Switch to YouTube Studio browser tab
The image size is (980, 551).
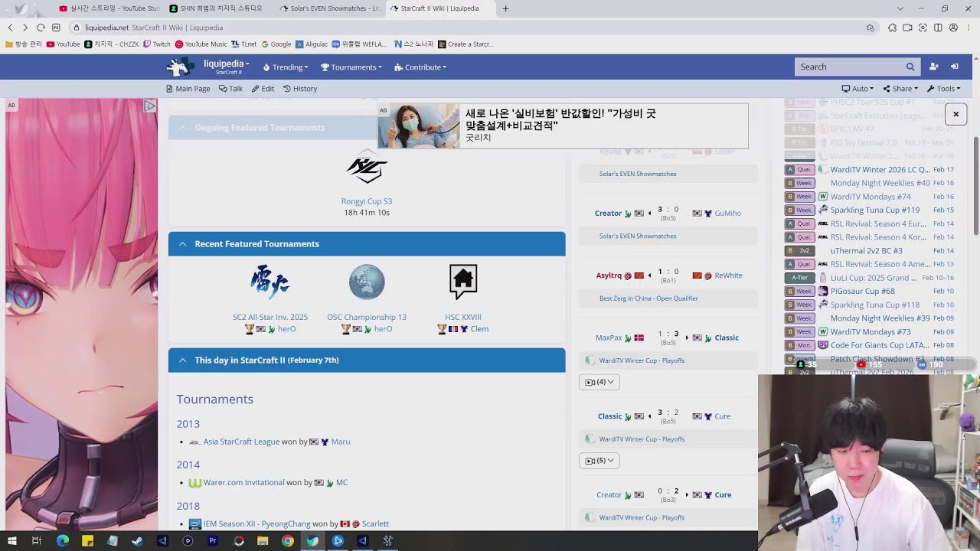pyautogui.click(x=109, y=8)
